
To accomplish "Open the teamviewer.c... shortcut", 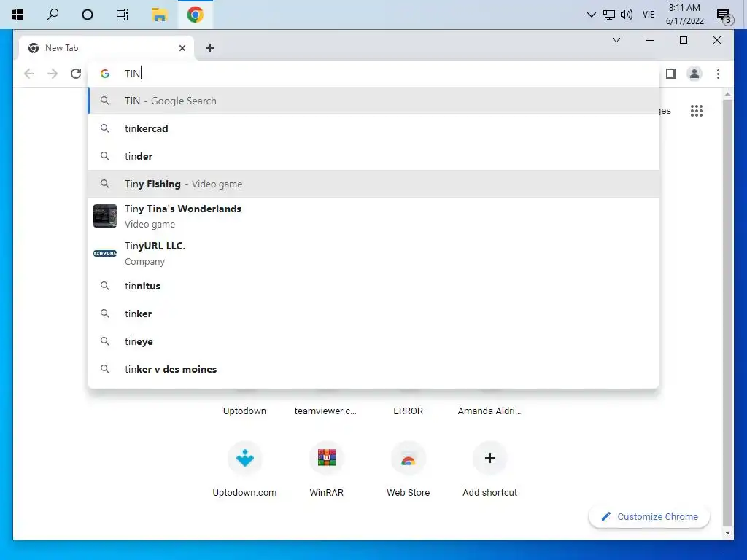I will click(325, 411).
